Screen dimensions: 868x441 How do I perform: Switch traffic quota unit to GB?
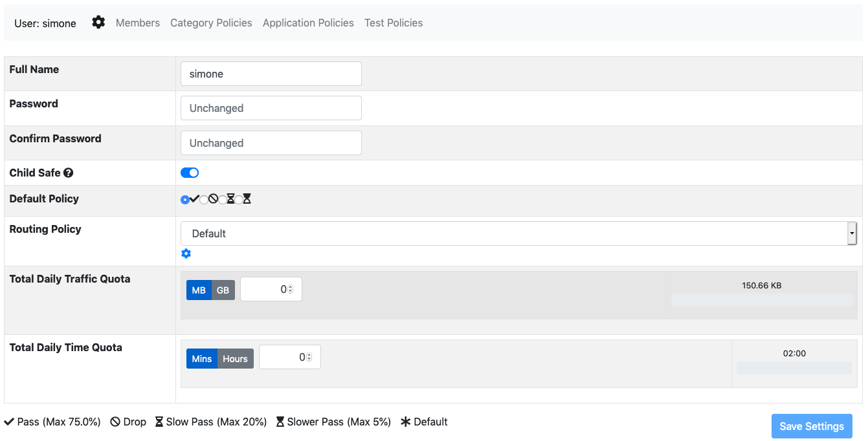pos(223,290)
